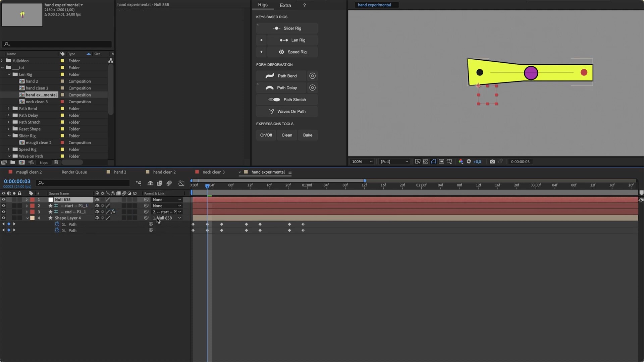Toggle transparency grid in viewer
Screen dimensions: 644x362
pos(426,162)
